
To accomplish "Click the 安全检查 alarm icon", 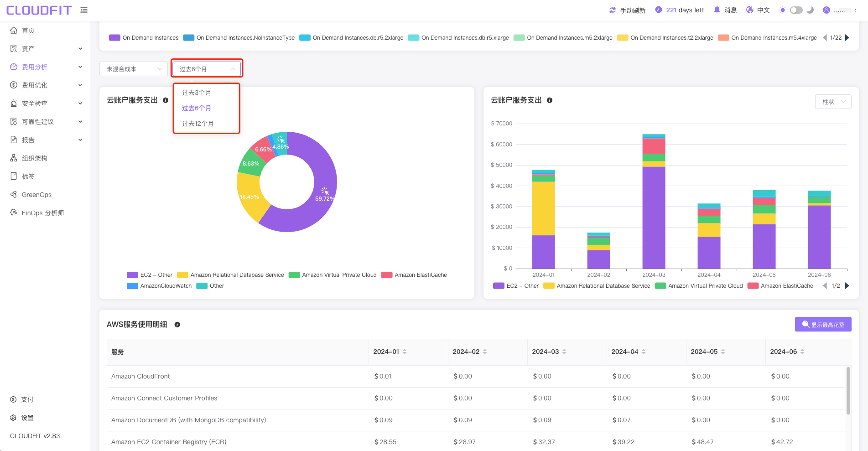I will tap(14, 103).
